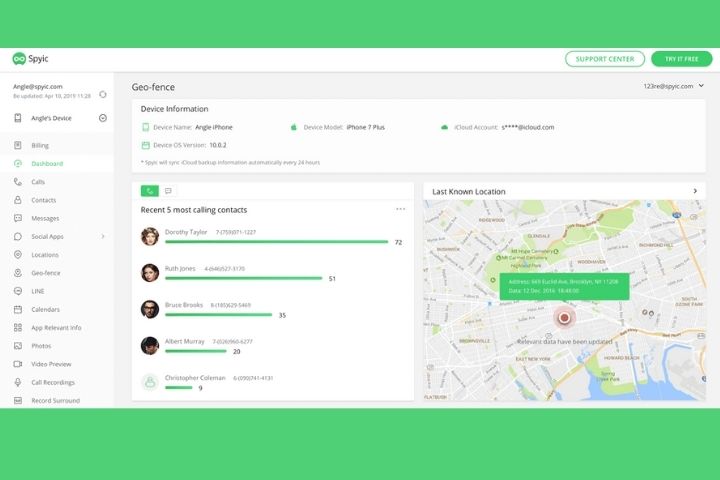Image resolution: width=720 pixels, height=480 pixels.
Task: Open the LINE icon in sidebar
Action: coord(17,291)
